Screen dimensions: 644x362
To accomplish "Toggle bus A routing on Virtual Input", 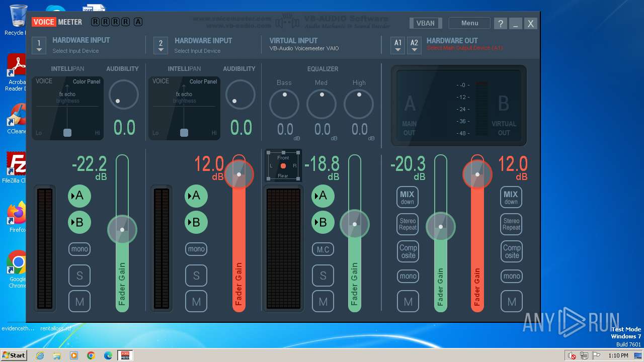I will [323, 196].
